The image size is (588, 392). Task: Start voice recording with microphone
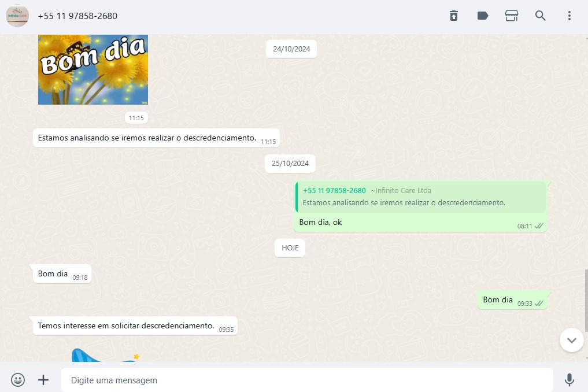[569, 380]
